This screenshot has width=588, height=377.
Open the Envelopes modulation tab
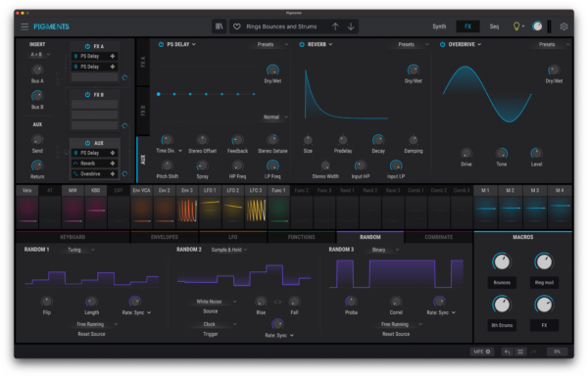coord(165,237)
